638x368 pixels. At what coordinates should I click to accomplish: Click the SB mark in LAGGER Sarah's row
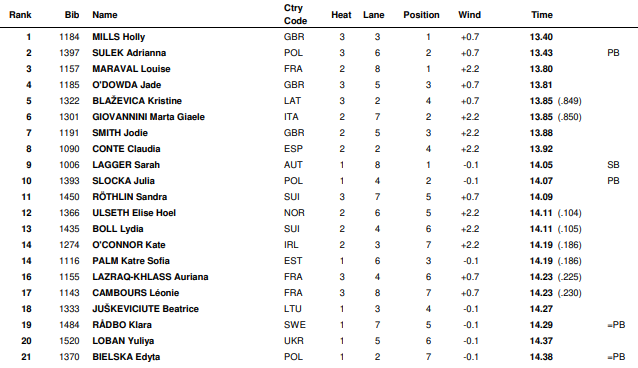coord(613,165)
